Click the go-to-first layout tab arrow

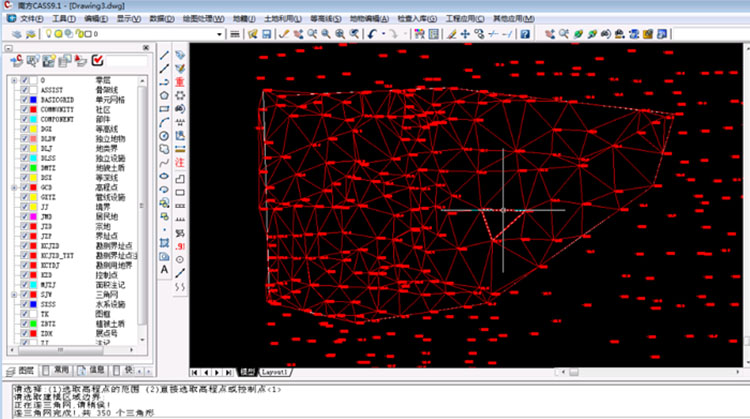[x=194, y=372]
